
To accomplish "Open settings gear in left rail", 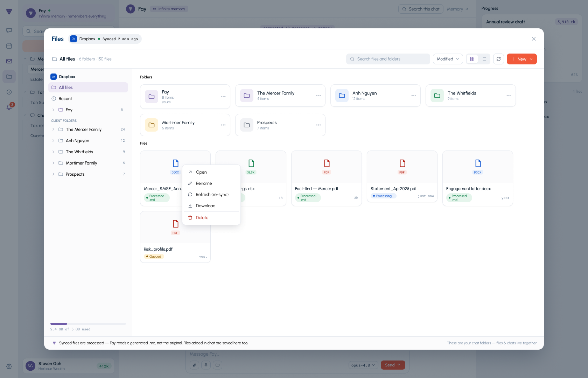I will coord(9,366).
